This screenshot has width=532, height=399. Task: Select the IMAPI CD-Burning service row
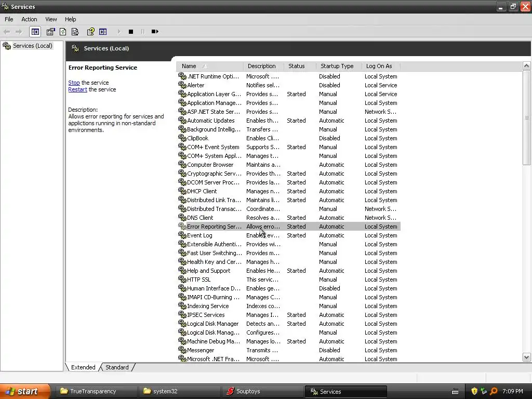[x=289, y=297]
